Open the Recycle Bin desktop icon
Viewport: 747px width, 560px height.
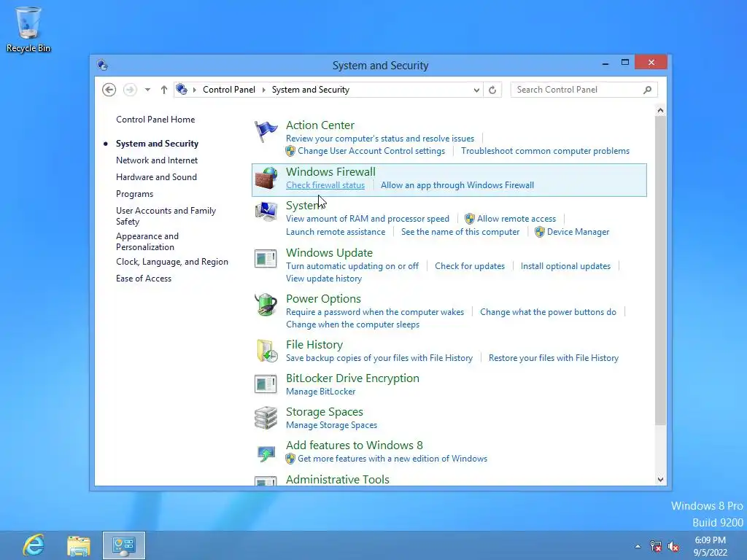tap(28, 29)
